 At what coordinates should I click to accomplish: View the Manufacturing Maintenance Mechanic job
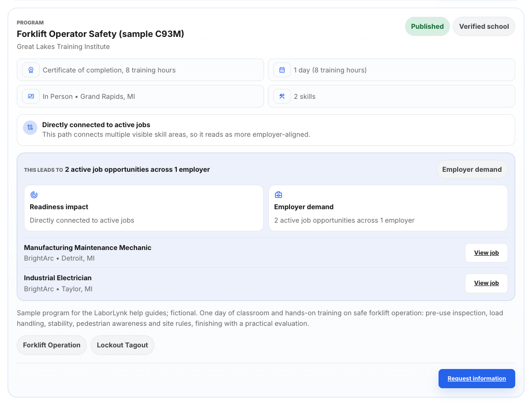tap(486, 253)
